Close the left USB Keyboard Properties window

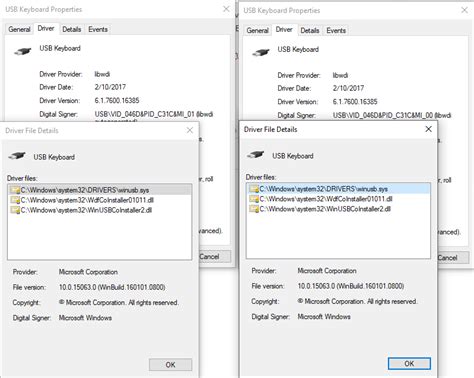tap(226, 9)
